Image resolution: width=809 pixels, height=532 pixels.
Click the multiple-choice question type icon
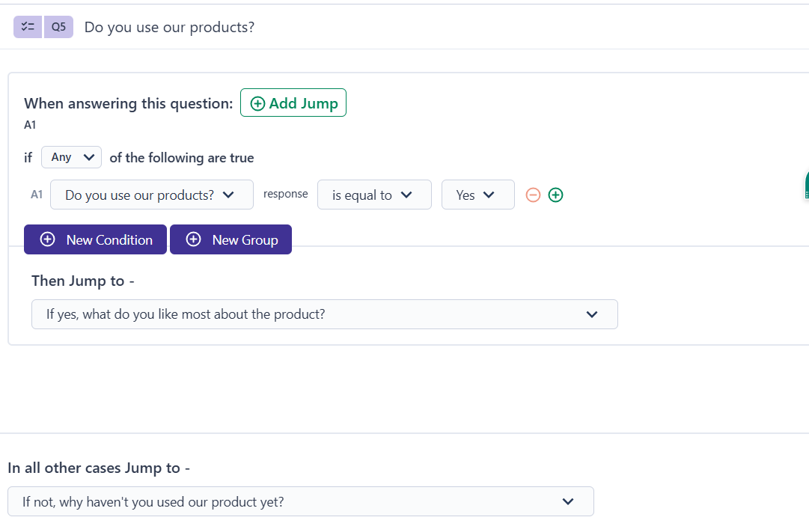(x=28, y=27)
